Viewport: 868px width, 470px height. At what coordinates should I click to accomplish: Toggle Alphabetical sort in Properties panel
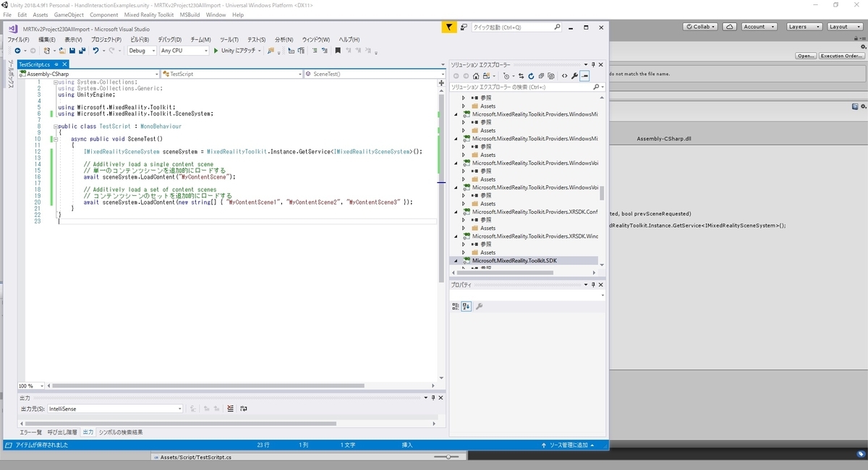pyautogui.click(x=467, y=307)
